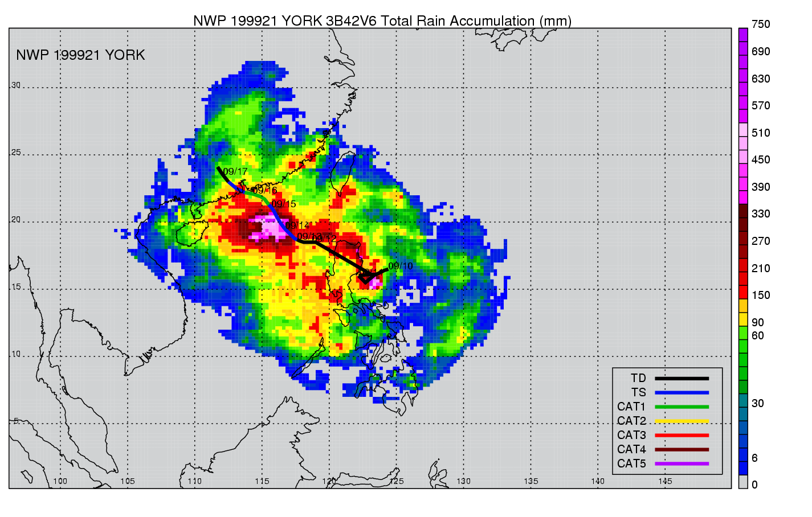The width and height of the screenshot is (812, 517).
Task: Click the dark red CAT4 legend line
Action: (x=682, y=450)
